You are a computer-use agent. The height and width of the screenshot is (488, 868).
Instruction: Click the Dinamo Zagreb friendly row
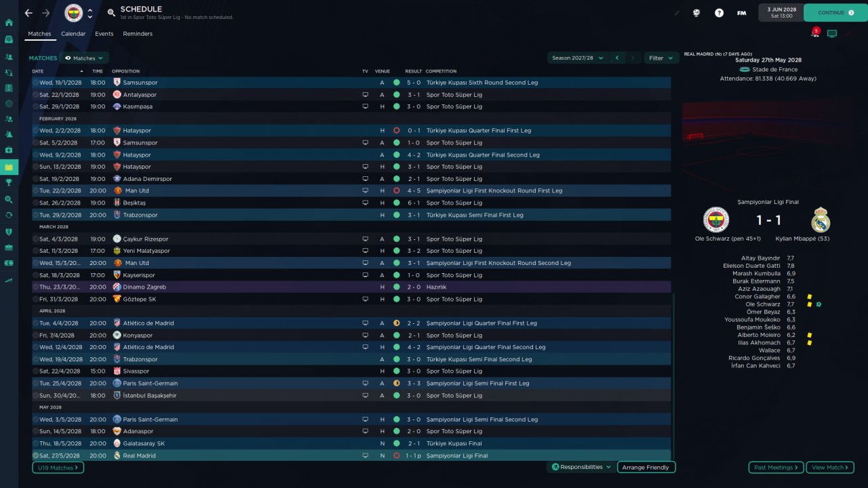[x=351, y=287]
